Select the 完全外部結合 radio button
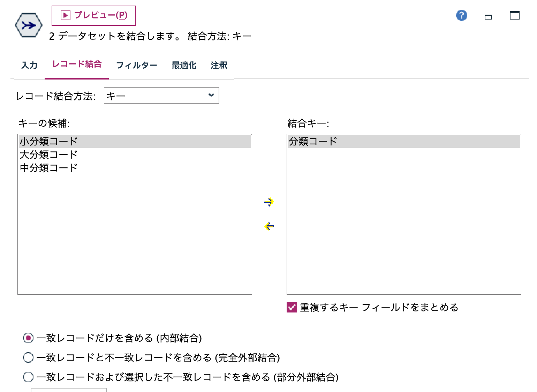The image size is (537, 392). (x=28, y=357)
